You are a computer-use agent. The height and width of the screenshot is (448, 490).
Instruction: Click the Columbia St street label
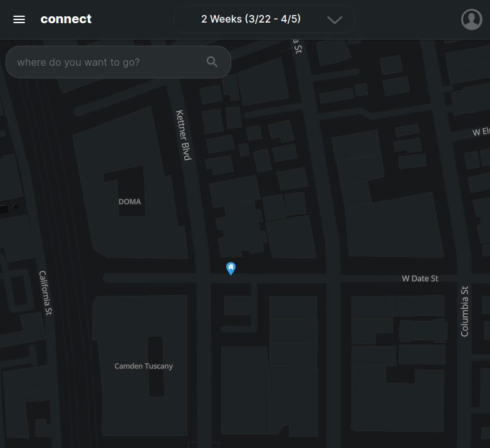(x=465, y=311)
